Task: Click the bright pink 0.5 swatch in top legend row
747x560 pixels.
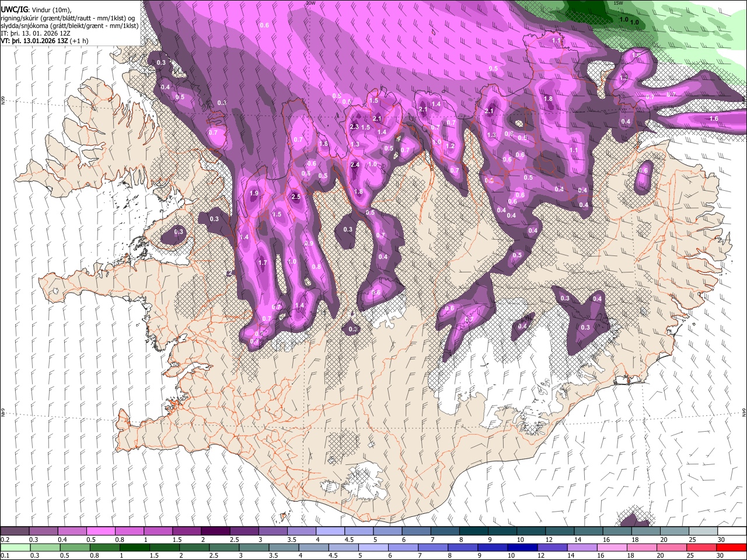Action: point(100,531)
